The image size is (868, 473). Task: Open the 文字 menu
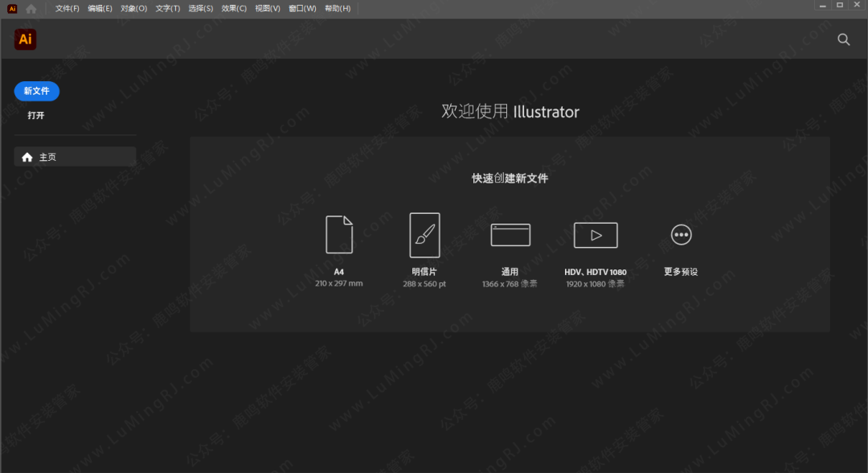tap(166, 8)
